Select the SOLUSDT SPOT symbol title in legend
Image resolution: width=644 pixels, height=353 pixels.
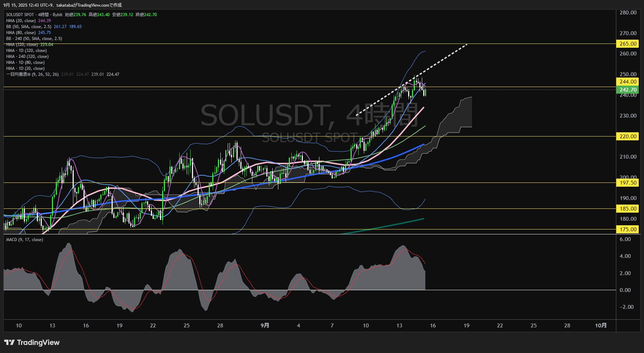click(x=34, y=15)
